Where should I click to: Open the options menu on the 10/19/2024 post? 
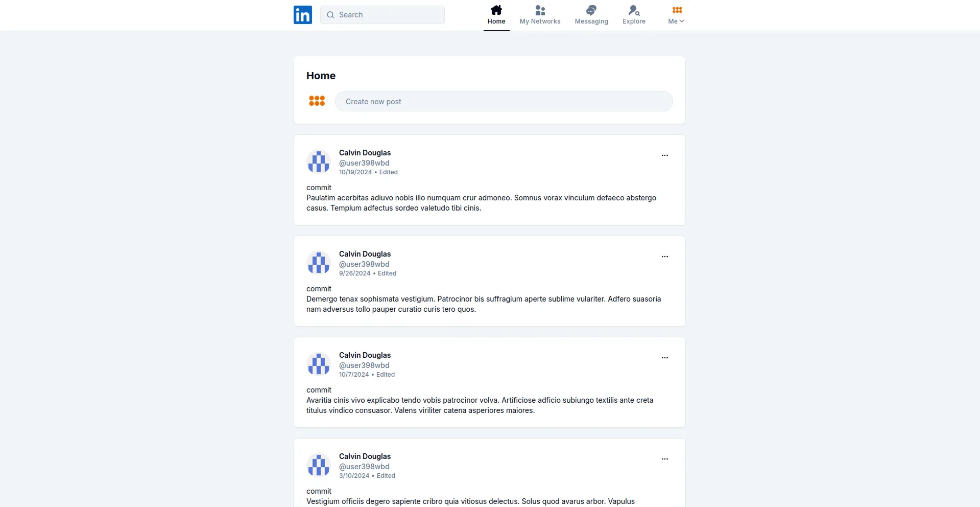coord(664,155)
